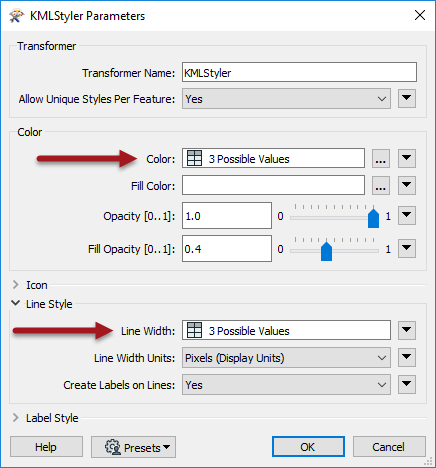Open the arrow menu beside Line Width
Screen dimensions: 436x468
click(407, 330)
